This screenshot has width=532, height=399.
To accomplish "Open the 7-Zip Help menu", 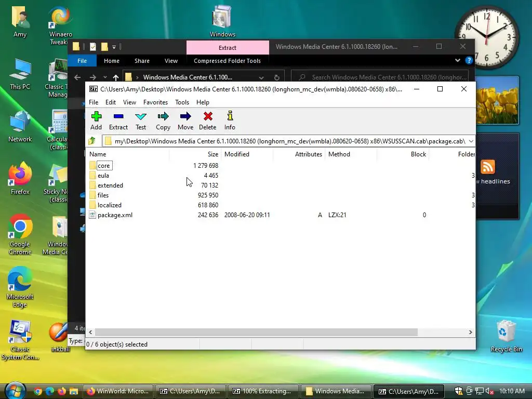I will click(203, 102).
